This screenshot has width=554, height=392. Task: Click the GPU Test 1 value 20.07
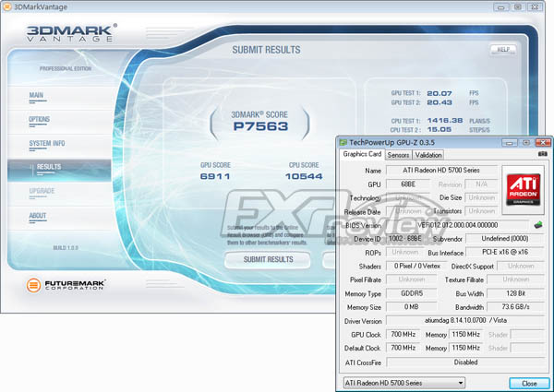pos(440,93)
